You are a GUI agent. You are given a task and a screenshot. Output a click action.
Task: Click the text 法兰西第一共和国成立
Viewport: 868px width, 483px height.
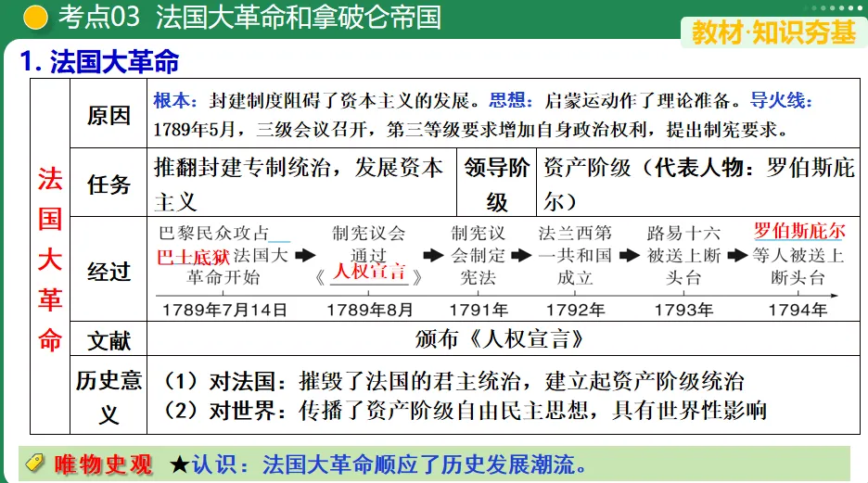pos(575,255)
